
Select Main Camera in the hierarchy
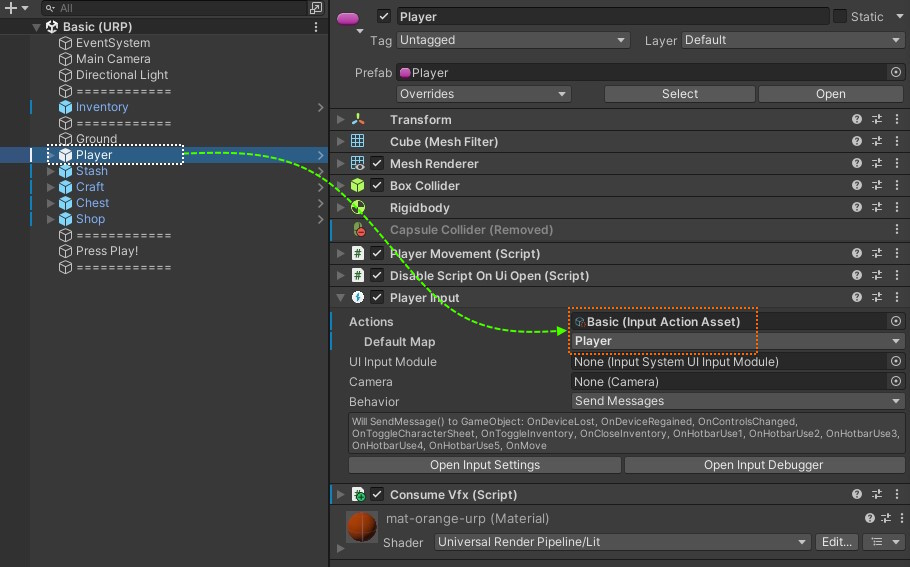tap(112, 59)
